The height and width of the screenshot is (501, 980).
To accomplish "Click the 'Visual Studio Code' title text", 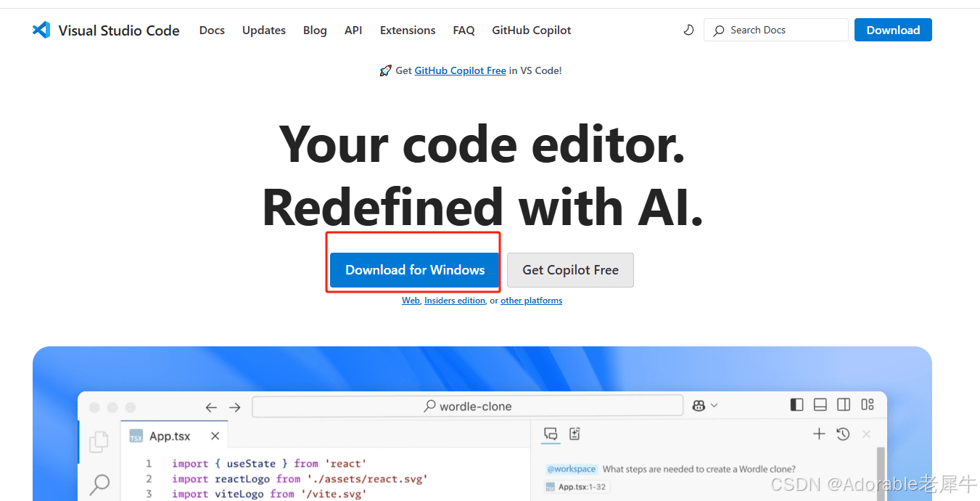I will coord(119,30).
